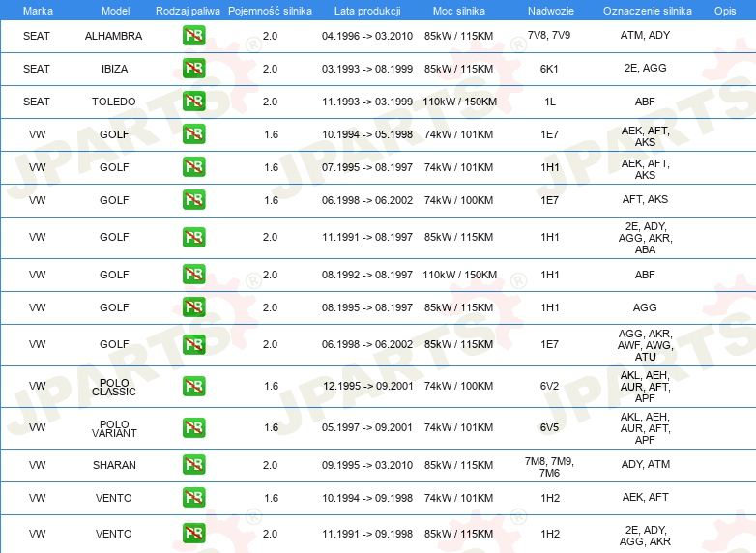
Task: Click the SHARAN model cell
Action: [x=114, y=465]
